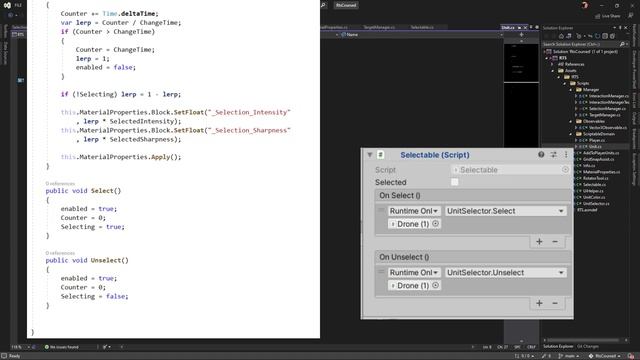This screenshot has width=640, height=360.
Task: Click the Live Share button
Action: (x=608, y=16)
